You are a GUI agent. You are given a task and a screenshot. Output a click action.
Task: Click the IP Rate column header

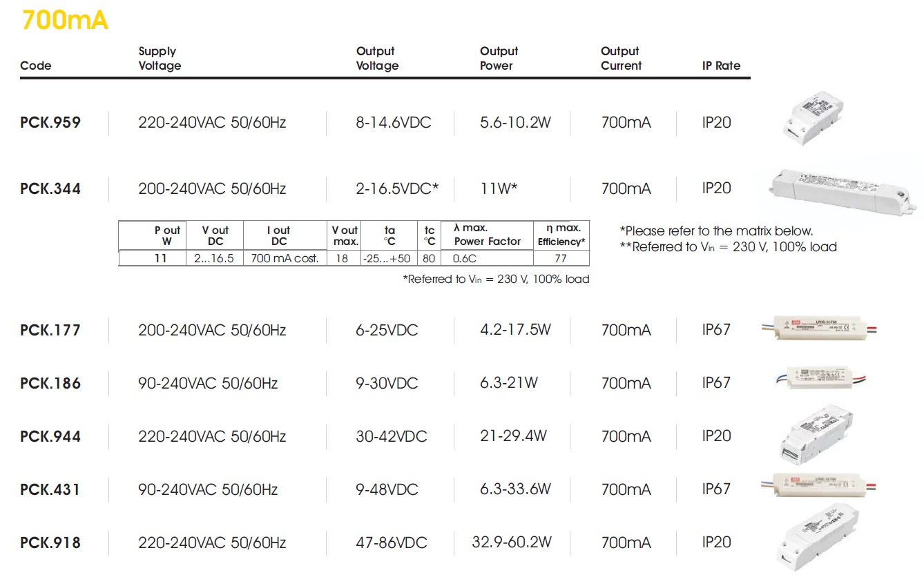[721, 66]
